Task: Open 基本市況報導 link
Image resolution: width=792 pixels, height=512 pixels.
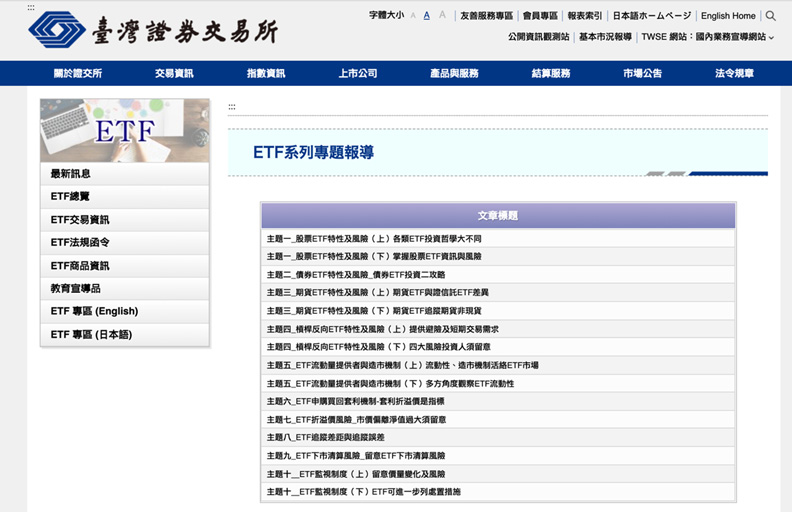Action: [x=605, y=37]
